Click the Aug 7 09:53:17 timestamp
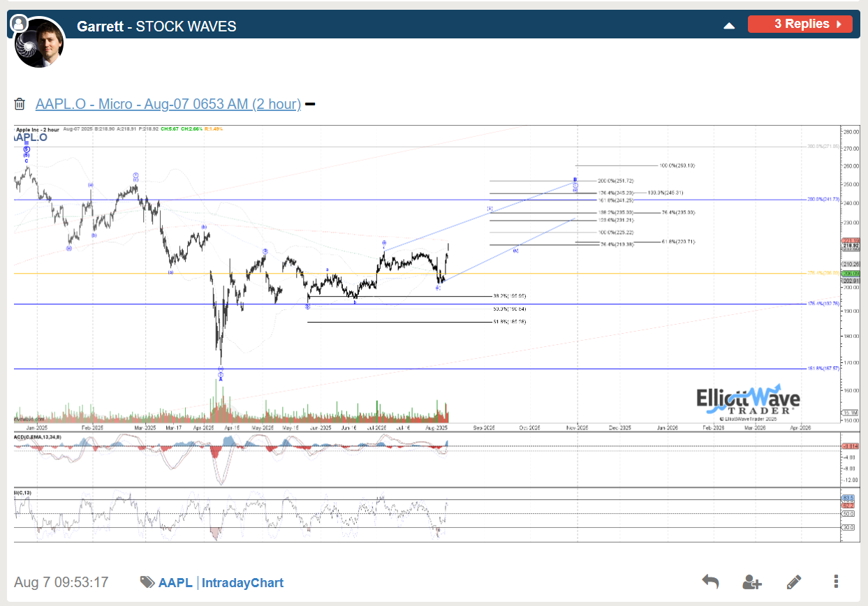The height and width of the screenshot is (606, 868). (x=61, y=582)
